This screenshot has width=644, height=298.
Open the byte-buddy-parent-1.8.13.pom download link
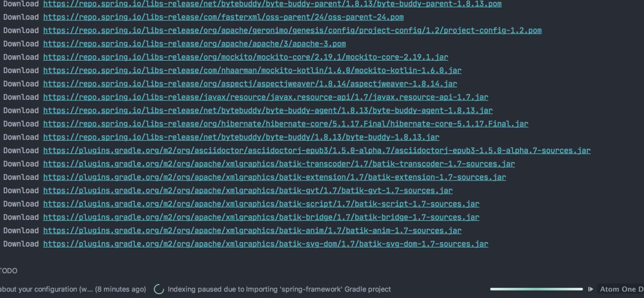[x=272, y=4]
